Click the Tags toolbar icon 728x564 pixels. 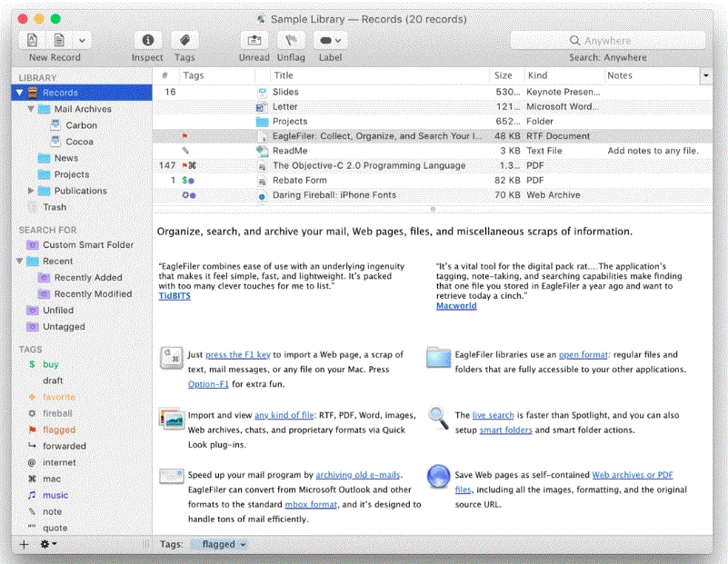pyautogui.click(x=184, y=40)
